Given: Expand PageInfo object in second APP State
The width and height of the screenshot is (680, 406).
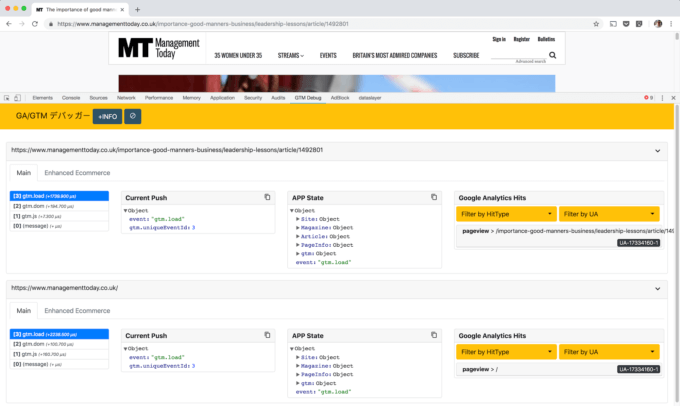Looking at the screenshot, I should [x=298, y=374].
